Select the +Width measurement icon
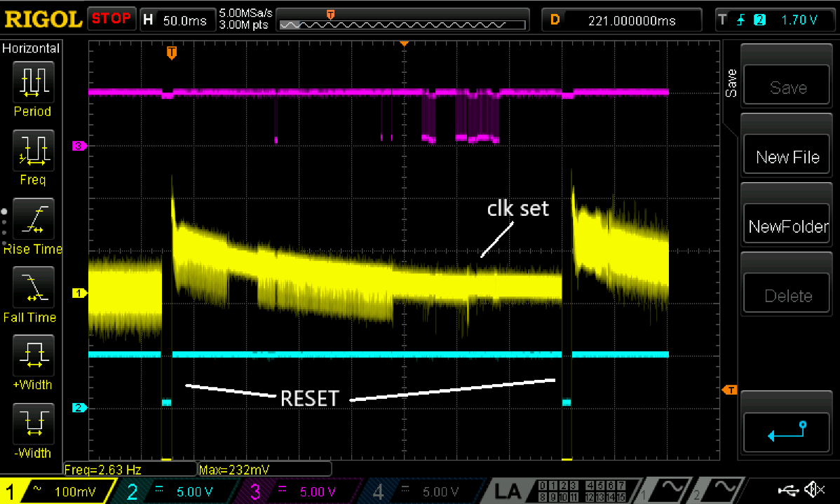Image resolution: width=840 pixels, height=504 pixels. tap(33, 355)
